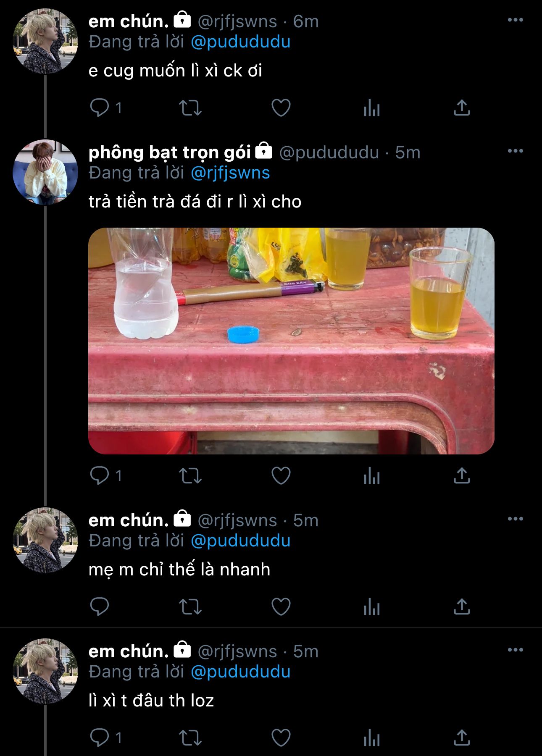Open @pudududu mention link in first tweet
Viewport: 542px width, 756px height.
tap(241, 42)
